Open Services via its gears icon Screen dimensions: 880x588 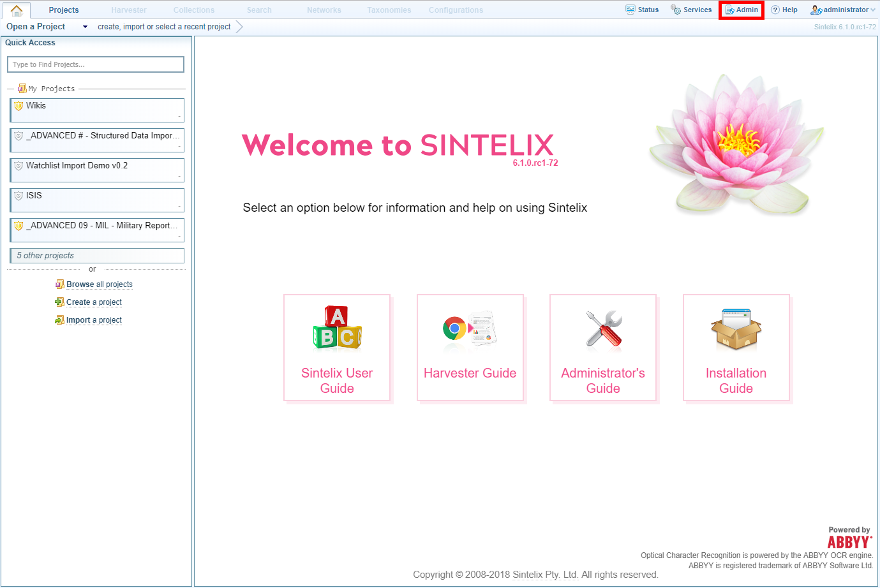point(676,10)
